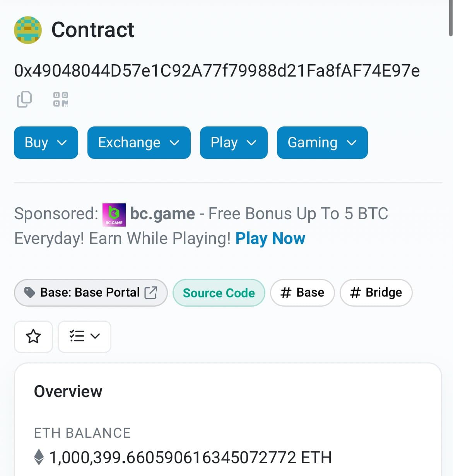Click the contract blockie avatar icon

(28, 30)
